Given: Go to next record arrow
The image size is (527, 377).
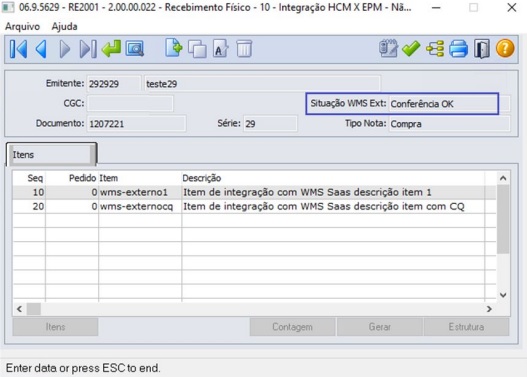Looking at the screenshot, I should click(65, 49).
